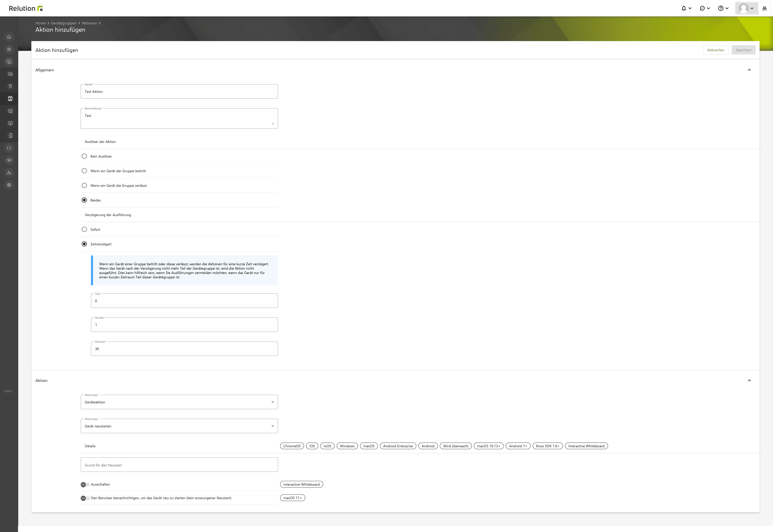
Task: Click the 'Grund für den Neustart' field
Action: tap(179, 465)
